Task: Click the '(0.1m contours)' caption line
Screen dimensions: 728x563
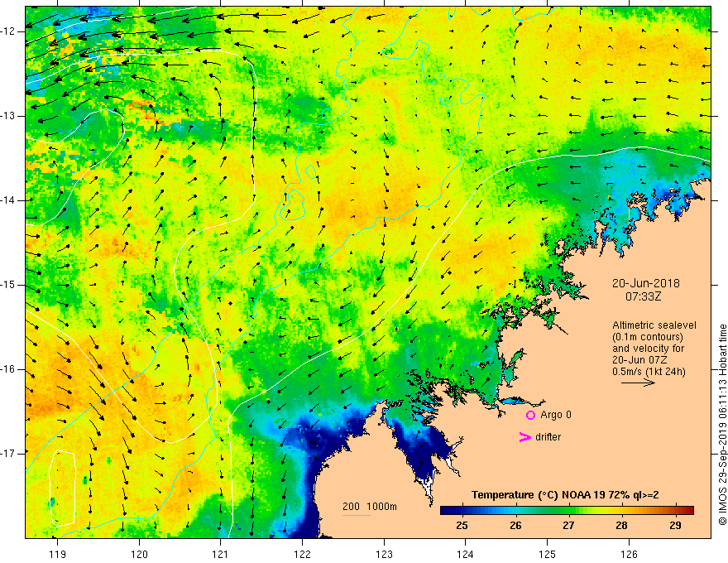Action: 648,337
